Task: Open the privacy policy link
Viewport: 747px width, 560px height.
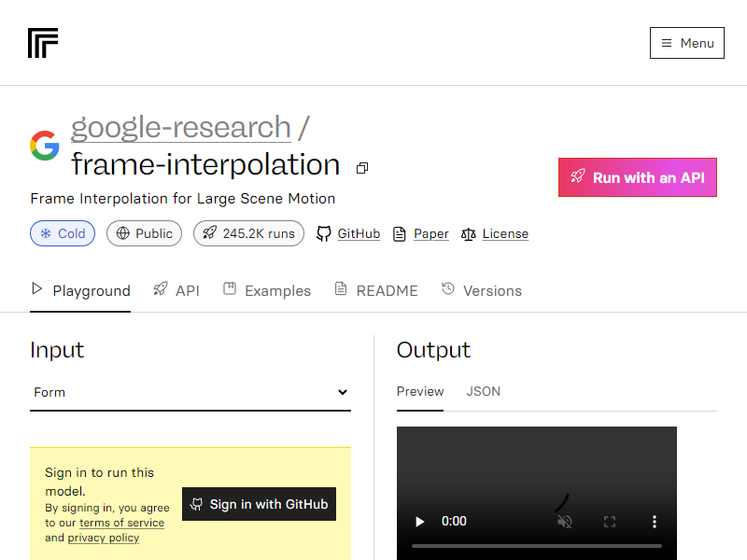Action: (x=104, y=539)
